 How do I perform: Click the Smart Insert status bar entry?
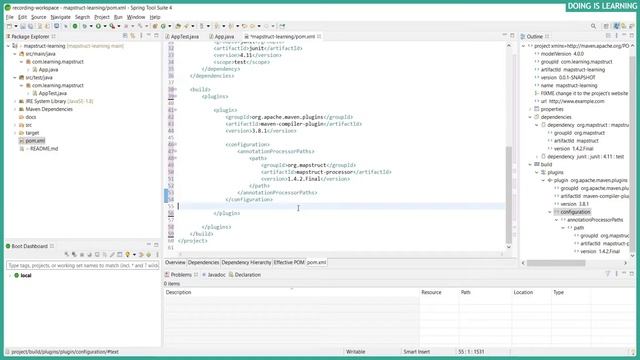pos(416,352)
